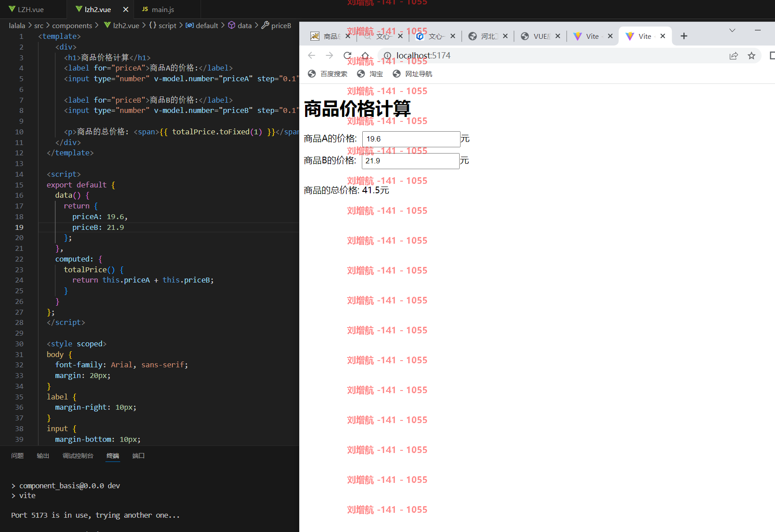Close the lzh2.vue editor tab
Screen dimensions: 775x532
coord(126,9)
